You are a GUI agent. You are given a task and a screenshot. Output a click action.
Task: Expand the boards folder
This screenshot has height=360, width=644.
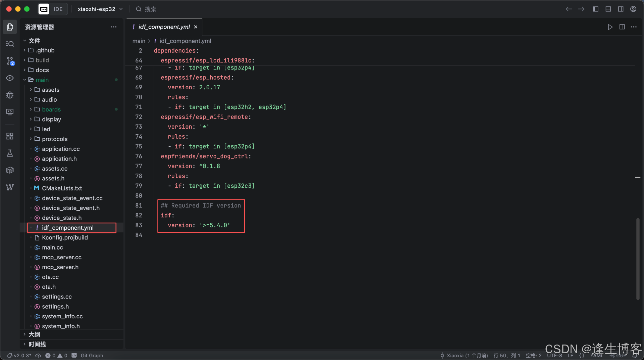(x=51, y=109)
